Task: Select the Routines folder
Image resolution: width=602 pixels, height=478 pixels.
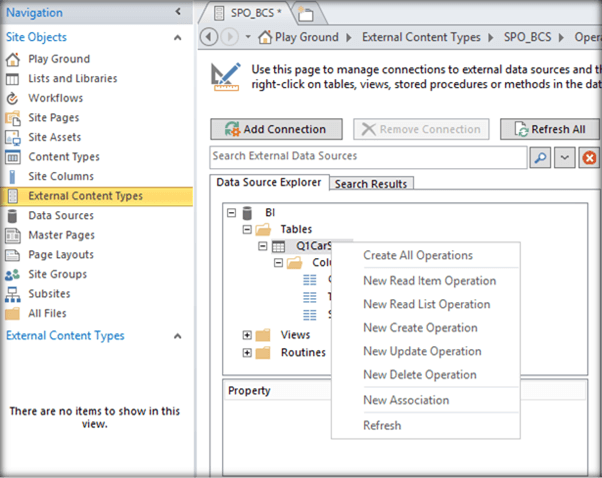Action: pos(303,352)
